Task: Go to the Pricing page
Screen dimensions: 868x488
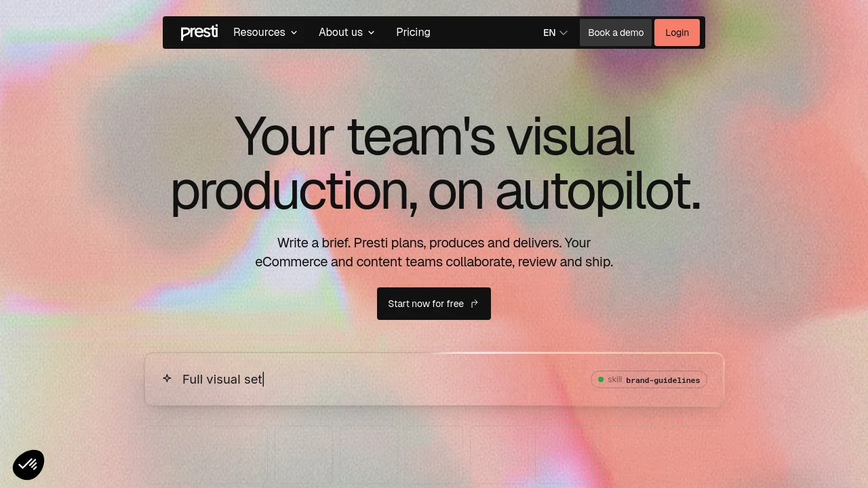Action: tap(413, 33)
